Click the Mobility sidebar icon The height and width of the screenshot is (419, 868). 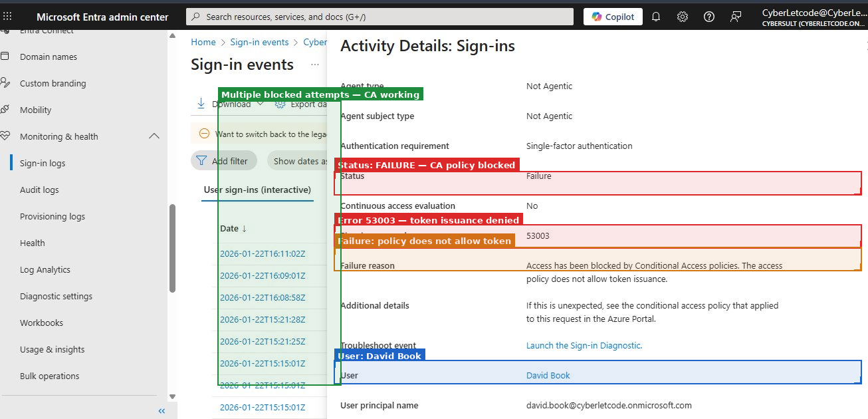coord(5,110)
